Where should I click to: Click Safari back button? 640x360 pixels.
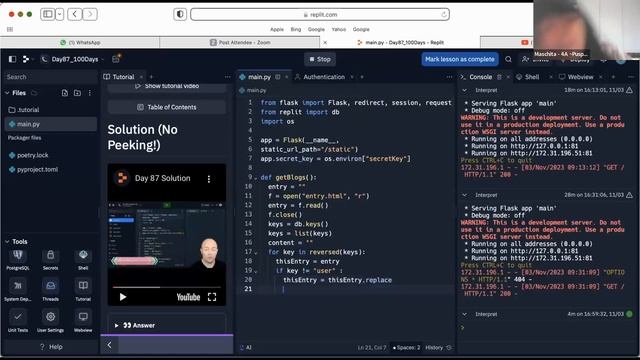point(75,14)
